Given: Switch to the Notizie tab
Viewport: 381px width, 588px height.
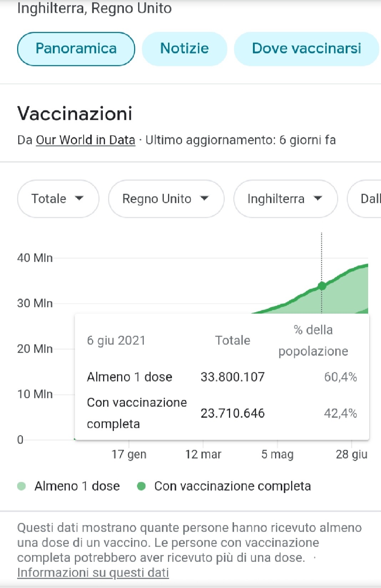Looking at the screenshot, I should coord(184,49).
